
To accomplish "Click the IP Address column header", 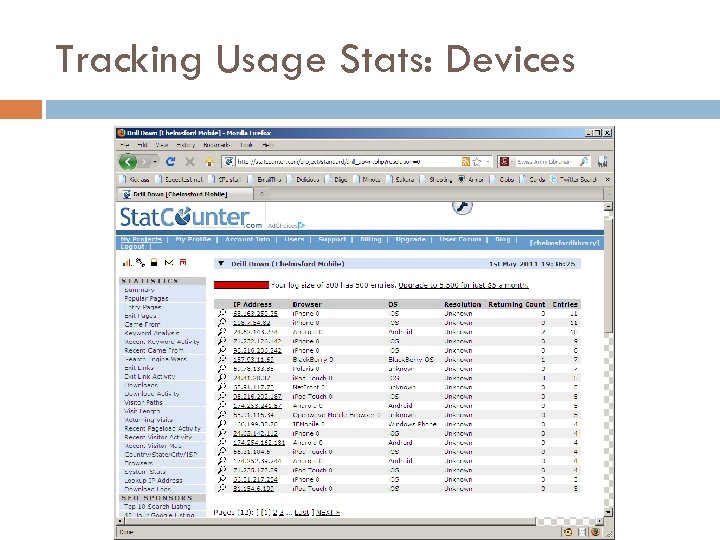I will pyautogui.click(x=252, y=304).
